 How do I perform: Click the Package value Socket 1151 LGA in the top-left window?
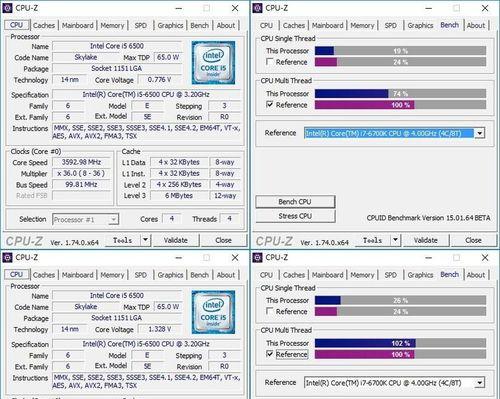(117, 68)
